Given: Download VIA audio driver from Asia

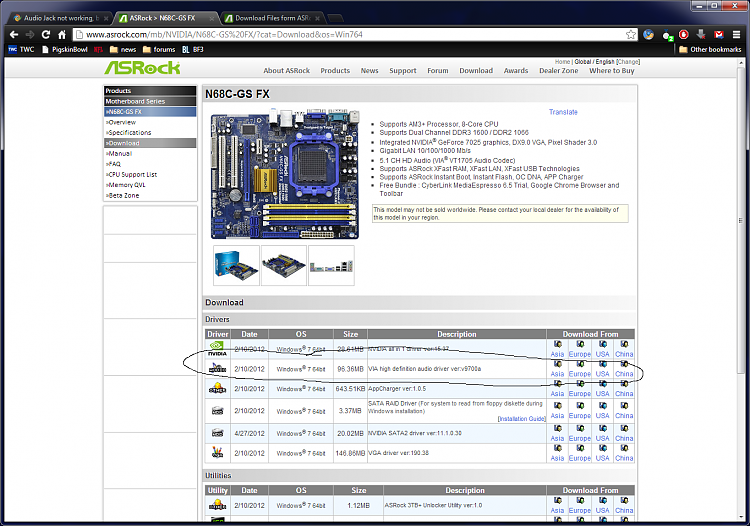Looking at the screenshot, I should click(557, 369).
